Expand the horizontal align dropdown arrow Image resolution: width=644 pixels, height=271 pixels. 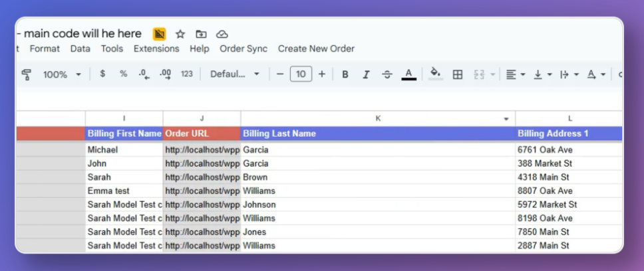pos(523,74)
